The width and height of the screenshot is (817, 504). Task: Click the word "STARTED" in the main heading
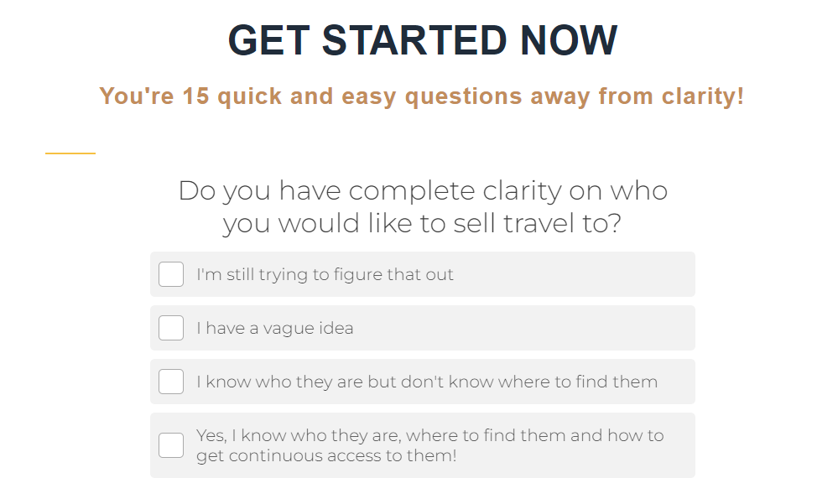point(414,40)
